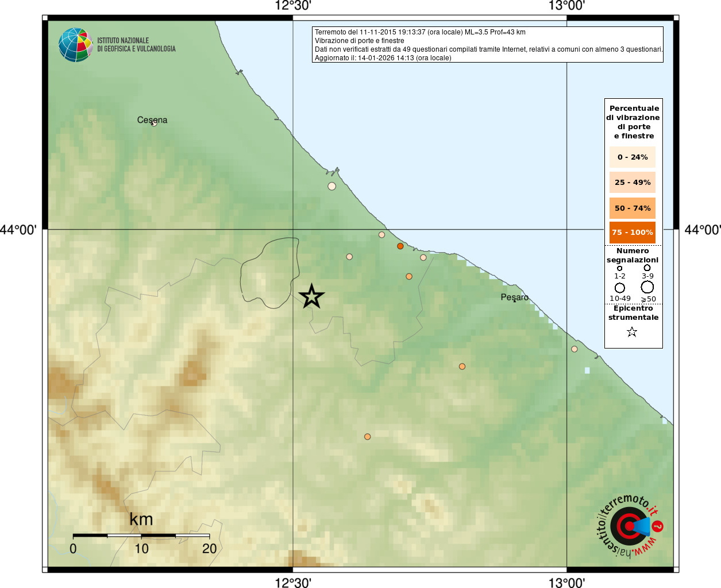Viewport: 721px width, 588px height.
Task: Click the 'km' scale bar label
Action: pyautogui.click(x=141, y=519)
